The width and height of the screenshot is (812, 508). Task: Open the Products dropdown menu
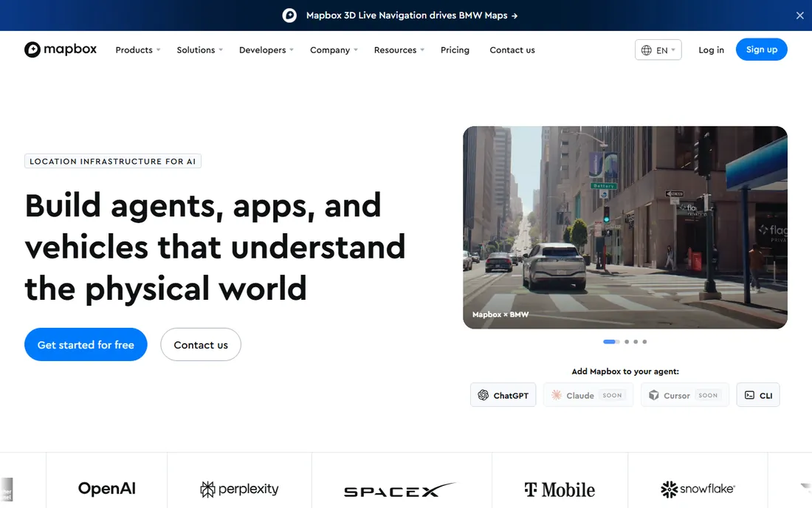pos(138,50)
